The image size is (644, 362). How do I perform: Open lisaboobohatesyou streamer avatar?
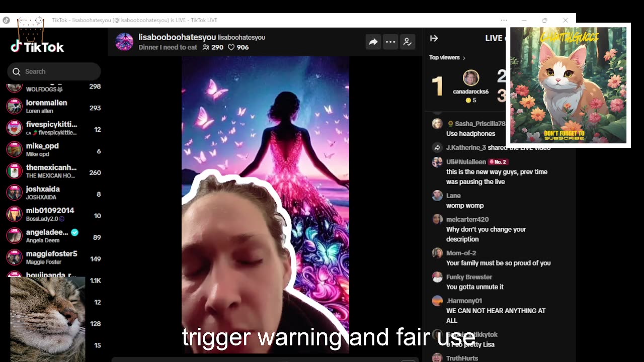point(124,42)
